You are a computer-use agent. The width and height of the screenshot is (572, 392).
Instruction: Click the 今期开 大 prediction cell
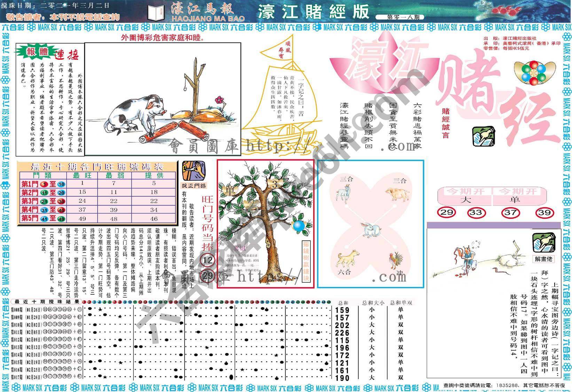point(465,200)
